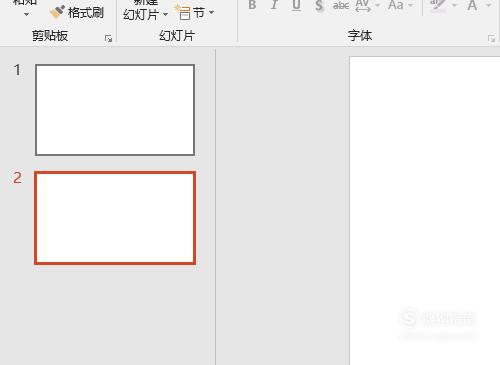Toggle text shadow (S)
The height and width of the screenshot is (365, 500).
(319, 6)
